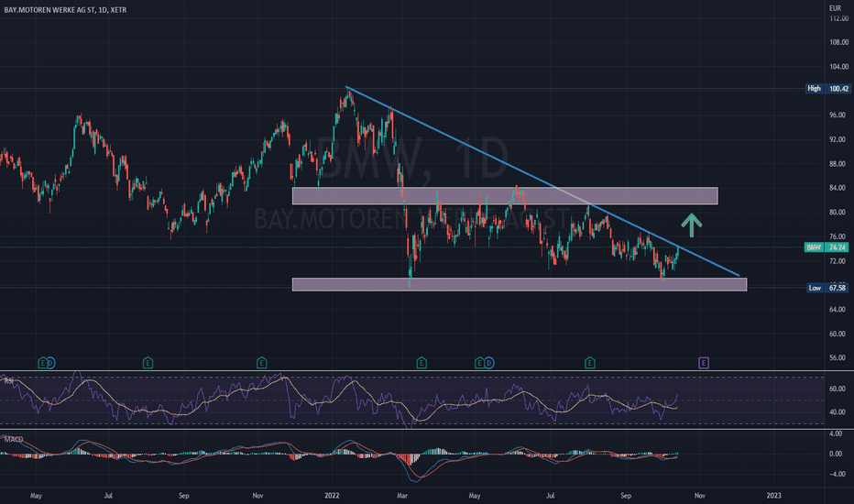Click the MACD indicator label
Viewport: 854px width, 504px height.
(x=13, y=439)
